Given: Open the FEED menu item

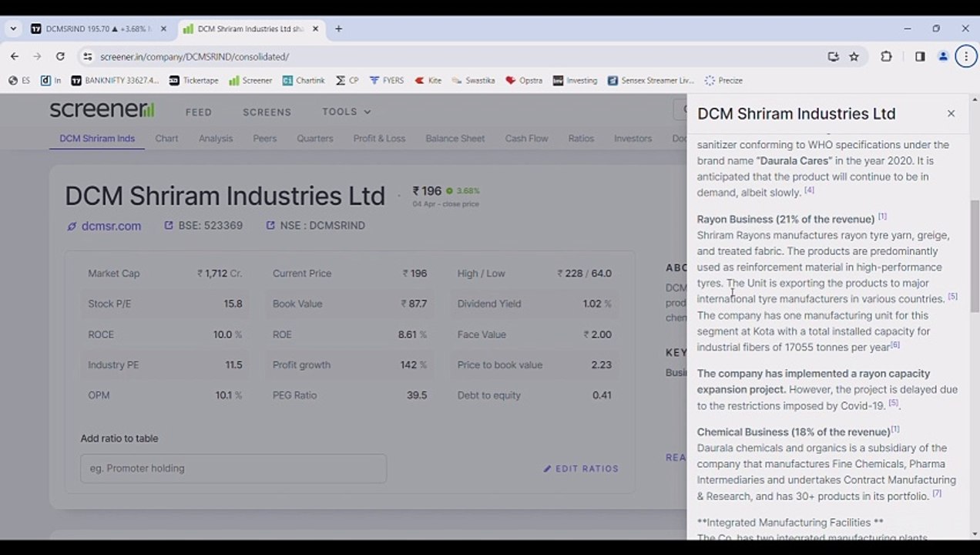Looking at the screenshot, I should [198, 112].
